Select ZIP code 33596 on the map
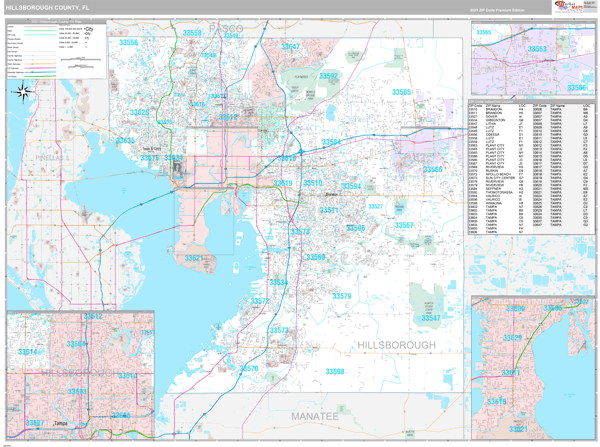Viewport: 600px width, 447px height. [356, 228]
